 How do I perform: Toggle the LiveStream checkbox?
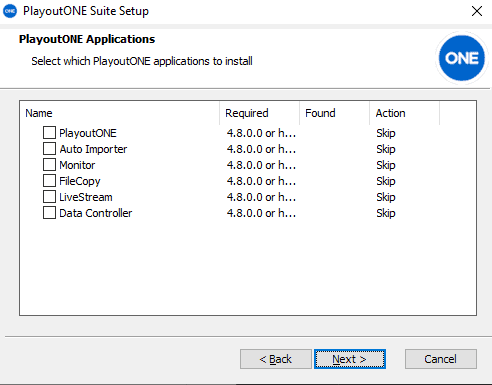(x=49, y=197)
